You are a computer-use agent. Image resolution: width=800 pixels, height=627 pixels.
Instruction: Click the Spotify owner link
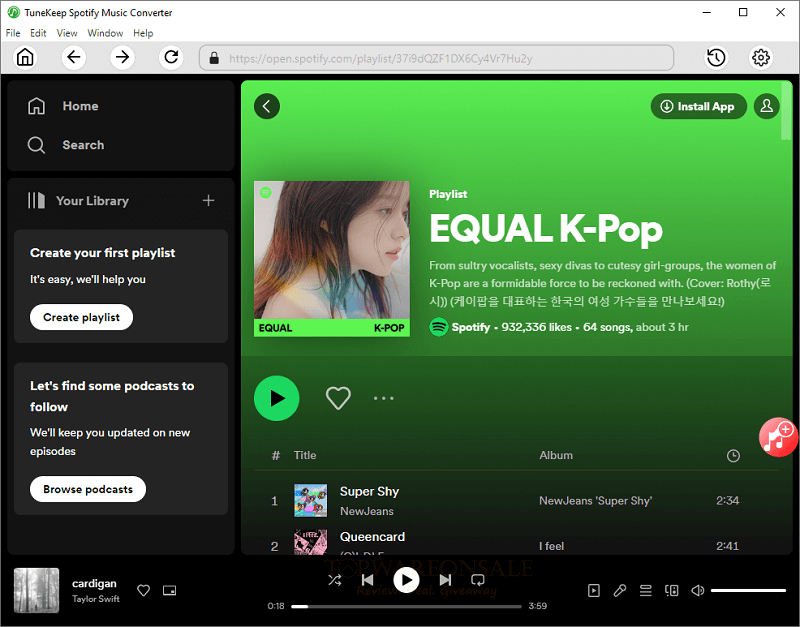click(470, 327)
